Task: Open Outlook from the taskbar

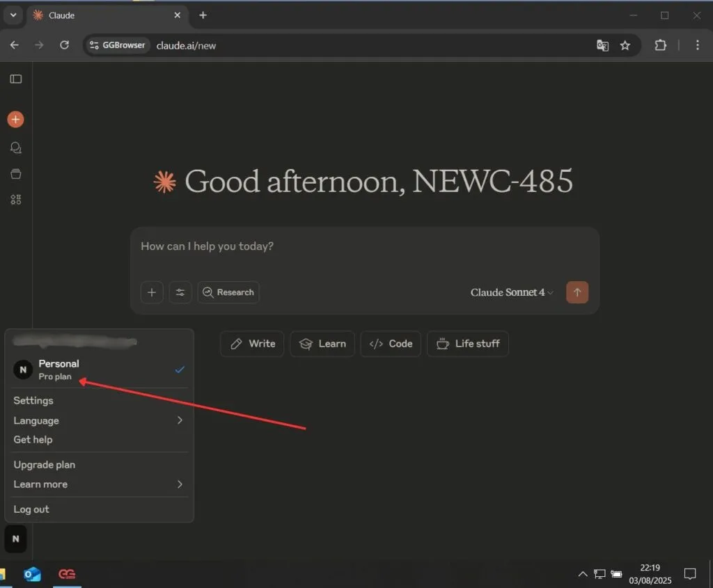Action: click(x=32, y=574)
